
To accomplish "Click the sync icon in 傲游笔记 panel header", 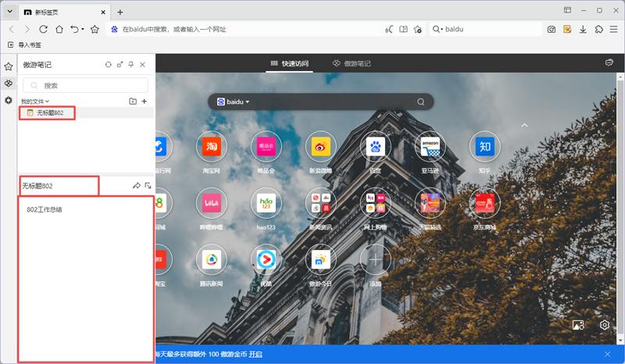I will coord(108,65).
